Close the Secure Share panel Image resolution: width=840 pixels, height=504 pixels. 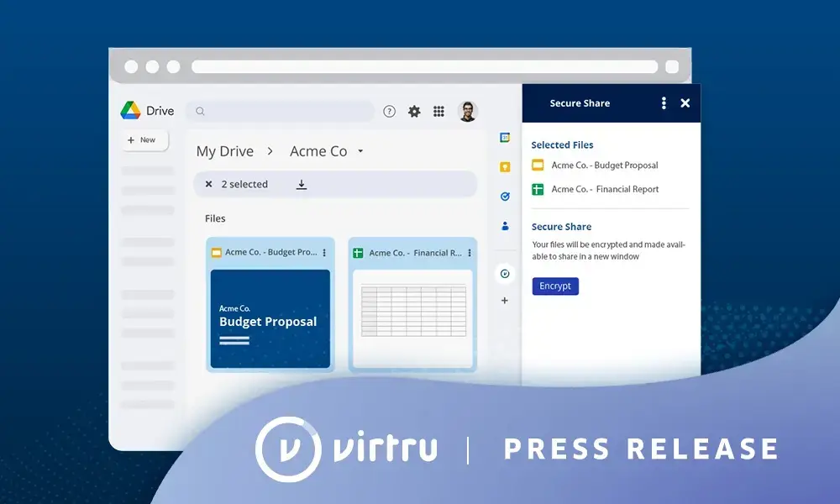685,102
